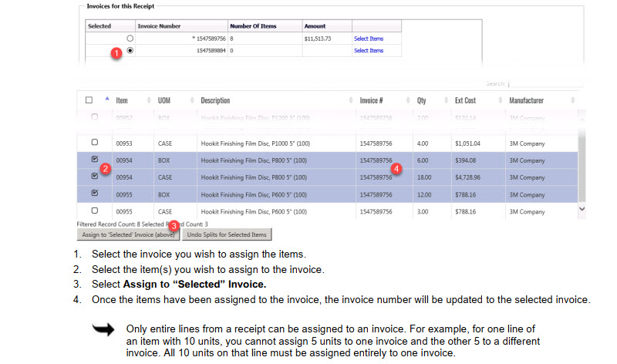The height and width of the screenshot is (364, 617).
Task: Select the radio button for invoice 1547589756
Action: [x=130, y=38]
